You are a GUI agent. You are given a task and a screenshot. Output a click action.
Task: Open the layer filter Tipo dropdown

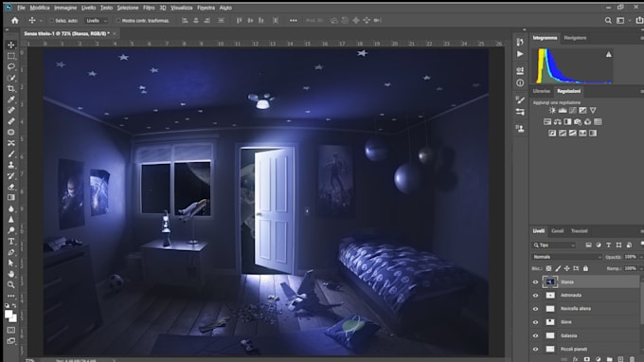(x=554, y=245)
